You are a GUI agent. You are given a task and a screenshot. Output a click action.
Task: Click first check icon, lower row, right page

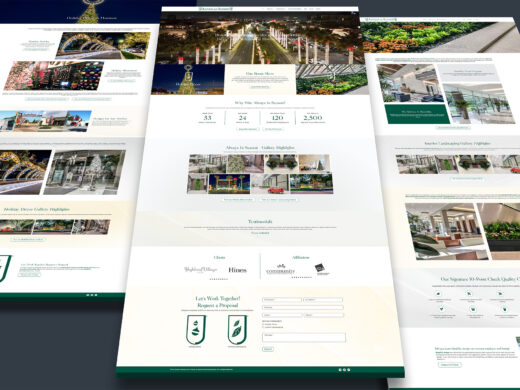(441, 309)
